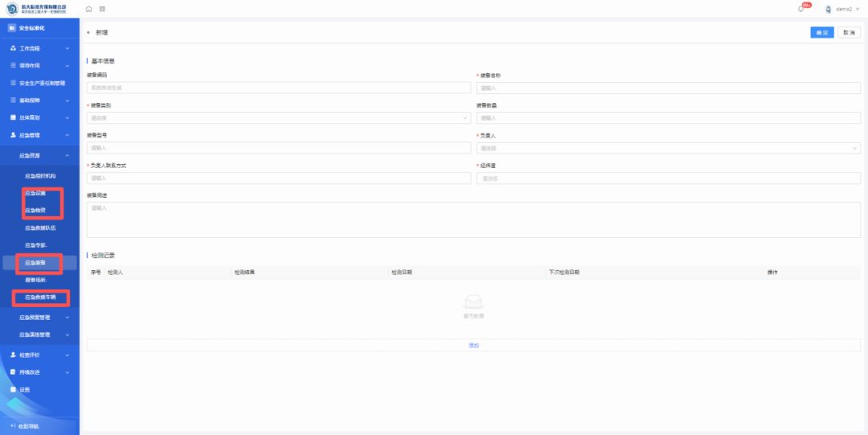Open the notification bell with 99+ badge

802,9
